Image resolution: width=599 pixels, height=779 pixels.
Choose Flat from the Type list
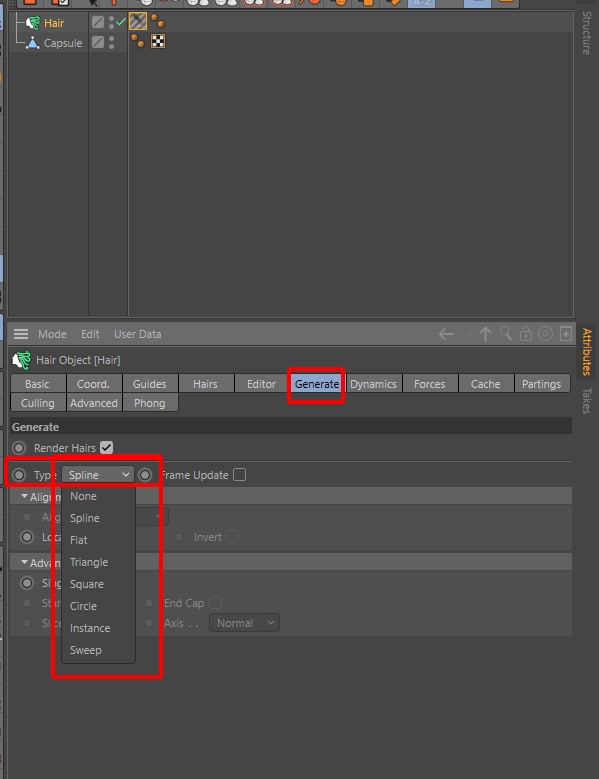[x=98, y=540]
